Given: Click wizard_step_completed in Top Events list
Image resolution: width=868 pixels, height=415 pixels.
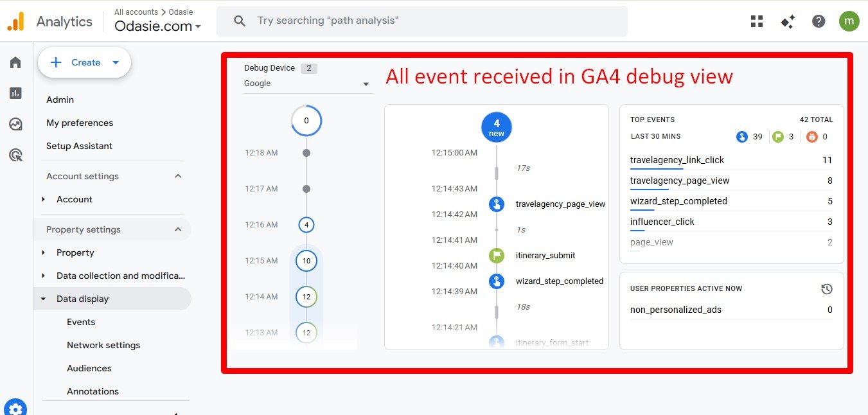Looking at the screenshot, I should 678,201.
